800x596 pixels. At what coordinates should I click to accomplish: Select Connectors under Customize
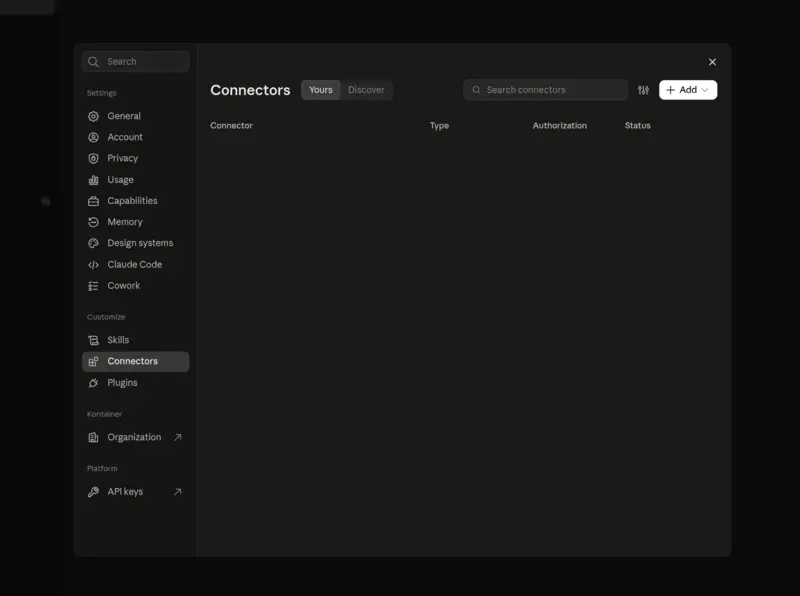(x=136, y=361)
